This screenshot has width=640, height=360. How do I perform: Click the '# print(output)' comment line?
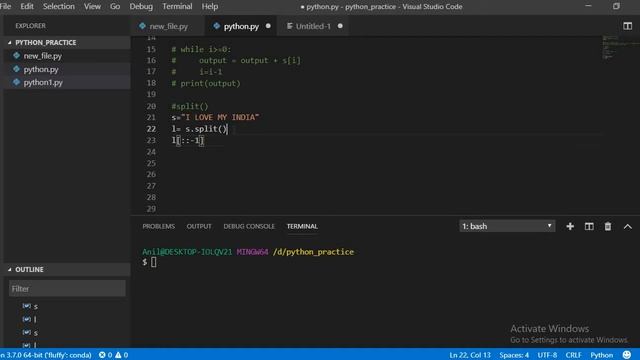206,83
